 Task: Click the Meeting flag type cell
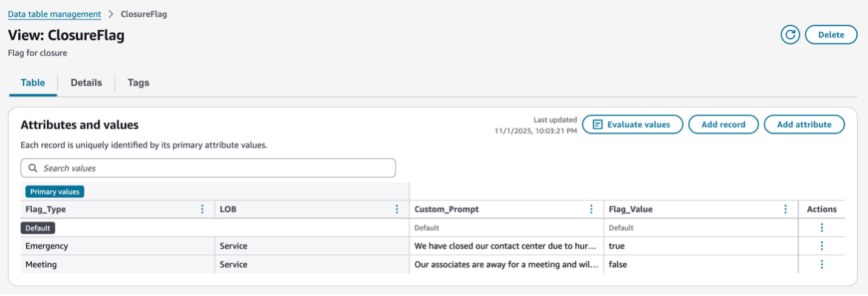click(118, 264)
